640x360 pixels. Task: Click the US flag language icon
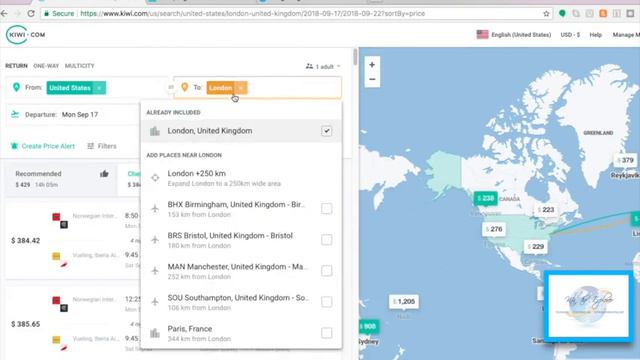point(482,35)
